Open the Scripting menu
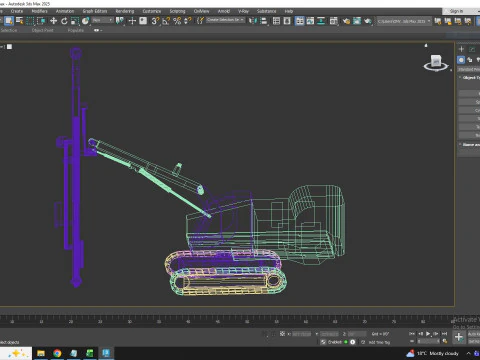The width and height of the screenshot is (480, 360). [177, 11]
